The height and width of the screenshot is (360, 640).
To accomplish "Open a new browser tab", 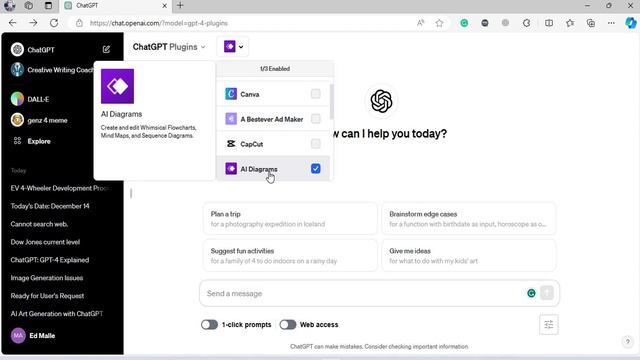I will (180, 5).
